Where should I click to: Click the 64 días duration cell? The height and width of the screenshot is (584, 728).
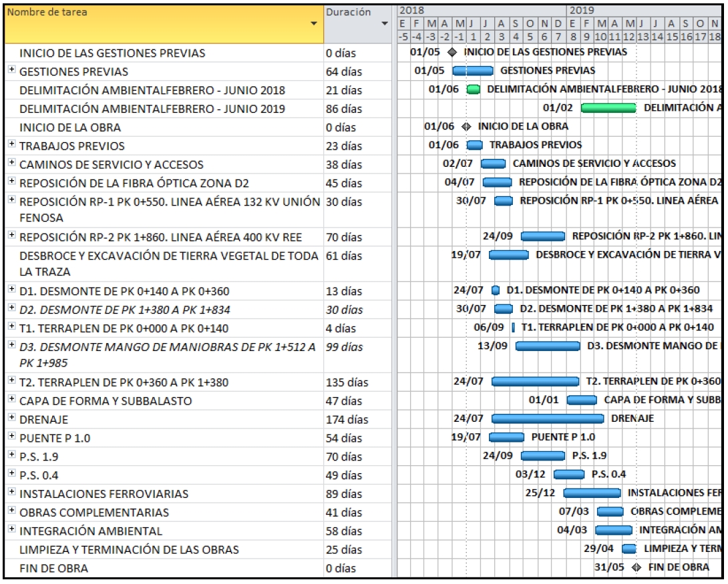click(x=358, y=71)
